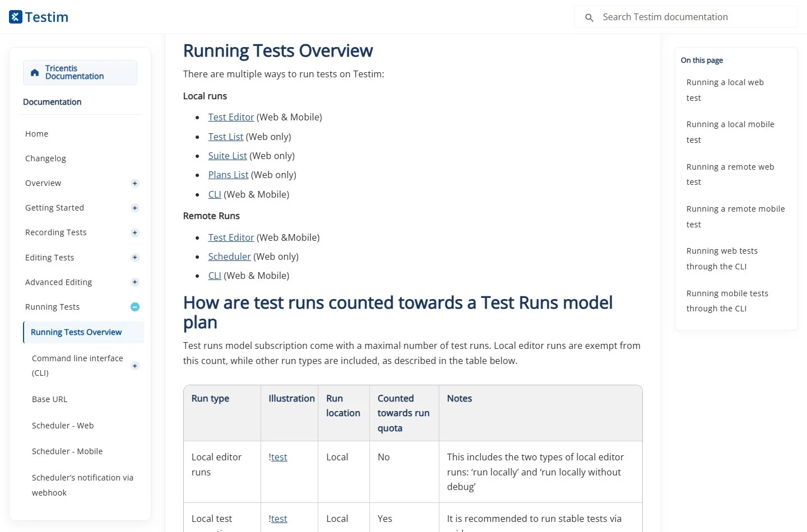Viewport: 807px width, 532px height.
Task: Focus the Search Testim documentation field
Action: click(686, 17)
